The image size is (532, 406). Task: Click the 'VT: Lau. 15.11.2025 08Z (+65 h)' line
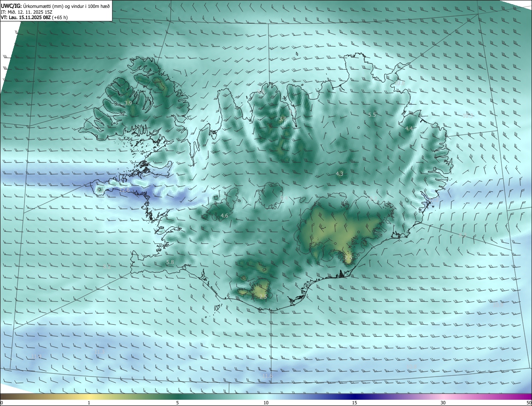(x=34, y=17)
